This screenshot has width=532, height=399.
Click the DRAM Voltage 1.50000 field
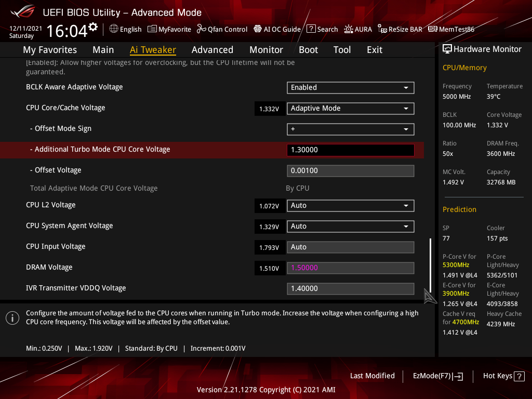point(351,268)
